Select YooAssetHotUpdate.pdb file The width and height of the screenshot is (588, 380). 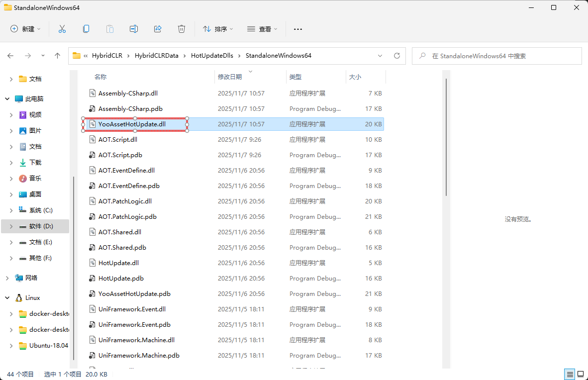[x=134, y=294]
